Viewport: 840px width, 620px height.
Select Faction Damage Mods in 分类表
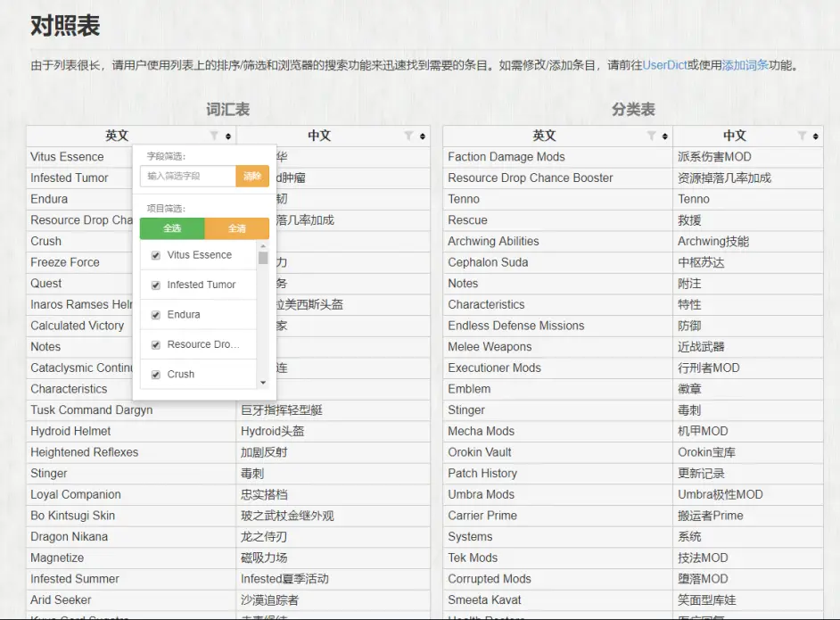coord(557,157)
